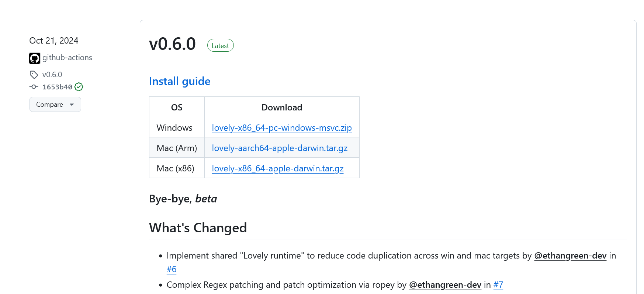Click the green Latest badge

click(x=220, y=45)
